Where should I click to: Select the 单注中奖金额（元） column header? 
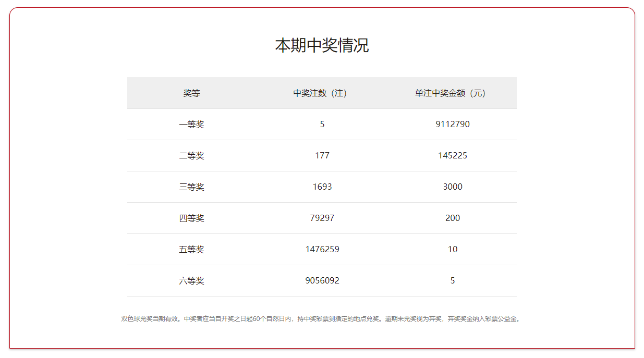(452, 93)
